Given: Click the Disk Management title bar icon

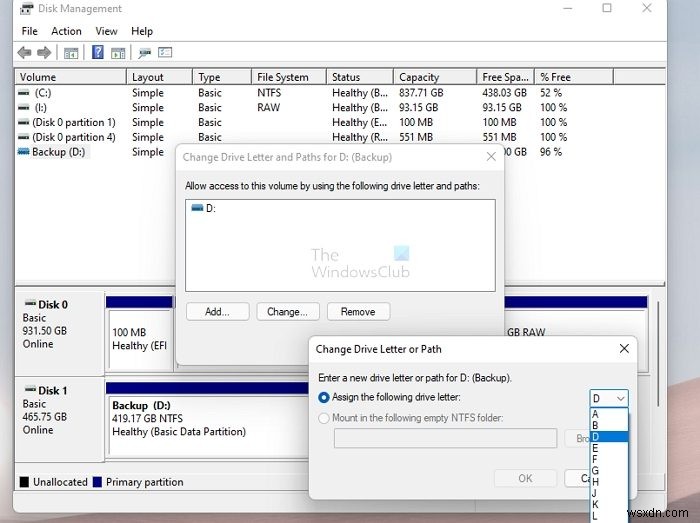Looking at the screenshot, I should [x=27, y=8].
